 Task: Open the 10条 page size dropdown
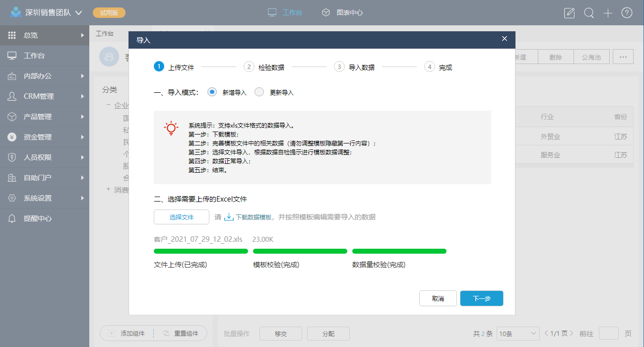click(x=518, y=334)
